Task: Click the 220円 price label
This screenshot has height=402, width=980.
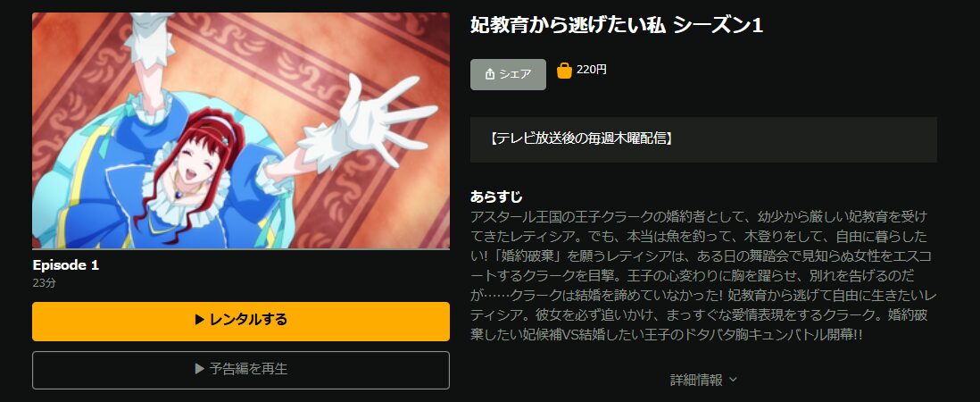Action: [591, 70]
